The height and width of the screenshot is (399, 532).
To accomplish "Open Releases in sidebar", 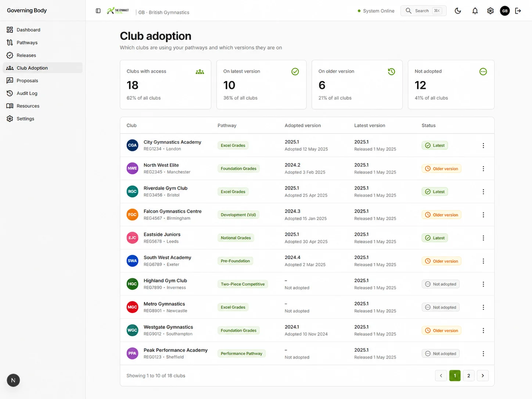I will point(43,55).
